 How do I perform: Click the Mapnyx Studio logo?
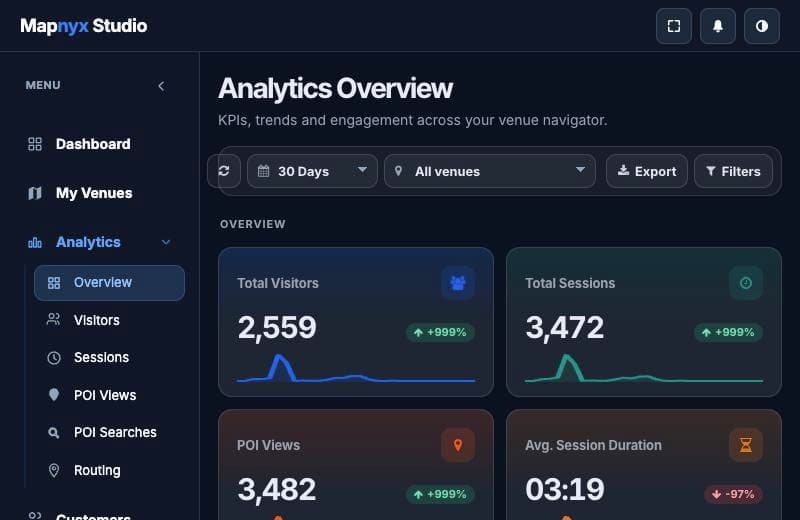[x=84, y=26]
